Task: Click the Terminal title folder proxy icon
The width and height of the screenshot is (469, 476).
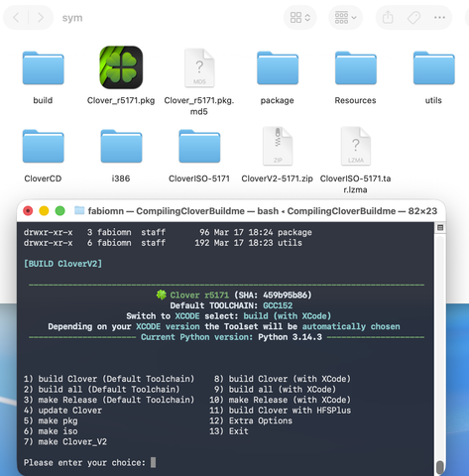Action: click(x=79, y=210)
